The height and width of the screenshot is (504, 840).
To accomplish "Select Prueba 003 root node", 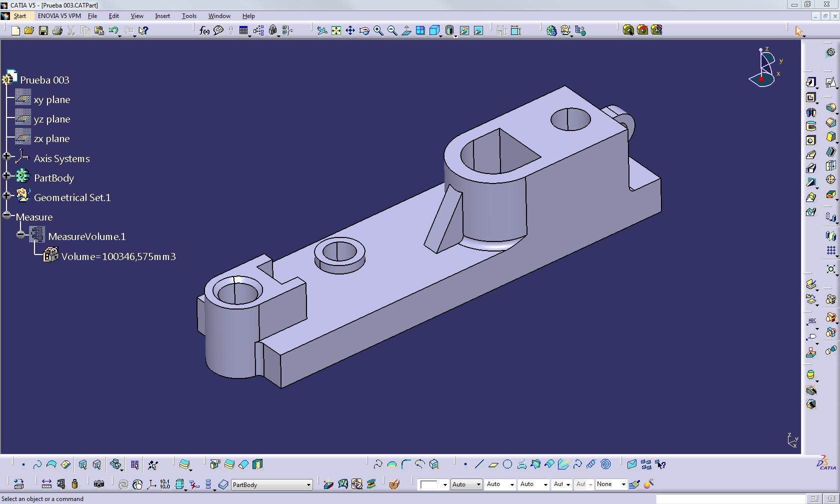I will pyautogui.click(x=44, y=80).
